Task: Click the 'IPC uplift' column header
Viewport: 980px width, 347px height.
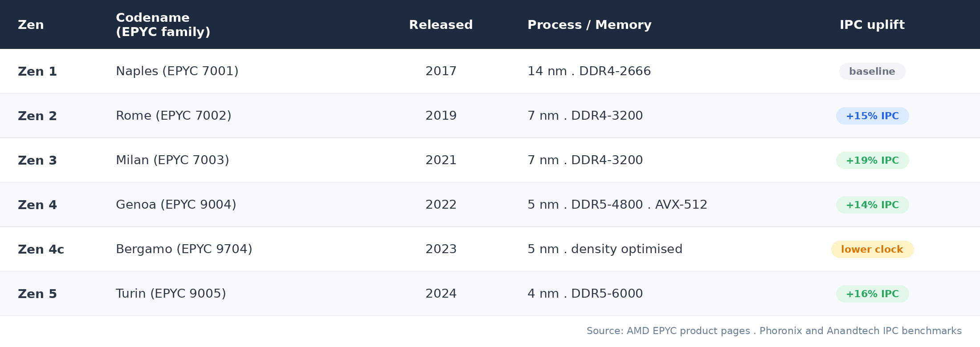Action: [x=872, y=25]
